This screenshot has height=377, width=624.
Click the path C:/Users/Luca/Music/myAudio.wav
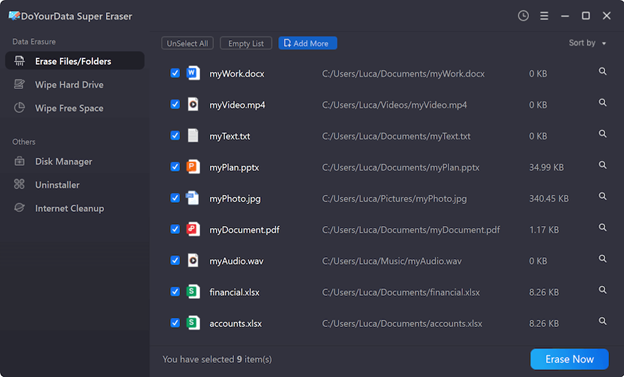coord(392,261)
